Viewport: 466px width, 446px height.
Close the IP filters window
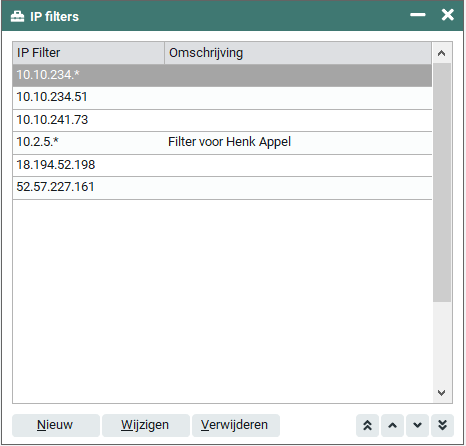tap(448, 15)
